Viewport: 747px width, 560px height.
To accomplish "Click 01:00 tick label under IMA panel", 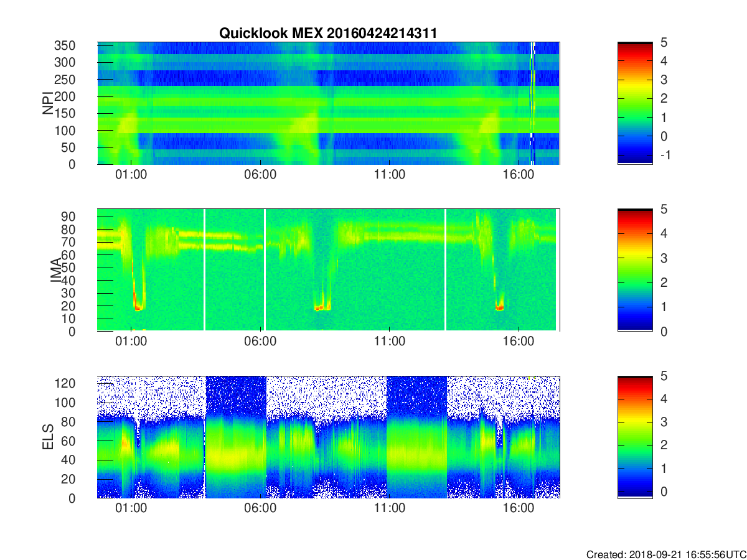I will 131,342.
